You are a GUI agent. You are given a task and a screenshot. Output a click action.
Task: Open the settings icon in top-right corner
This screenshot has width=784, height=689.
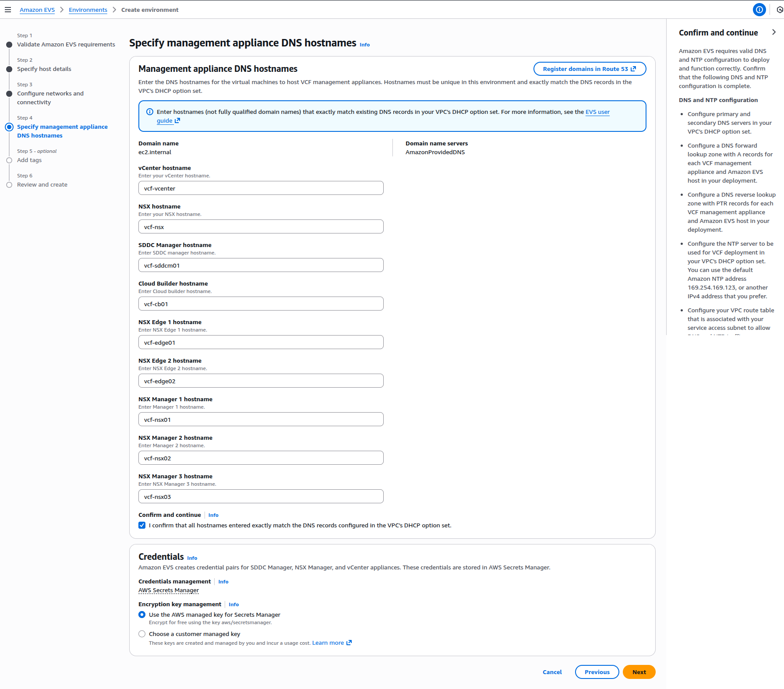(x=780, y=9)
